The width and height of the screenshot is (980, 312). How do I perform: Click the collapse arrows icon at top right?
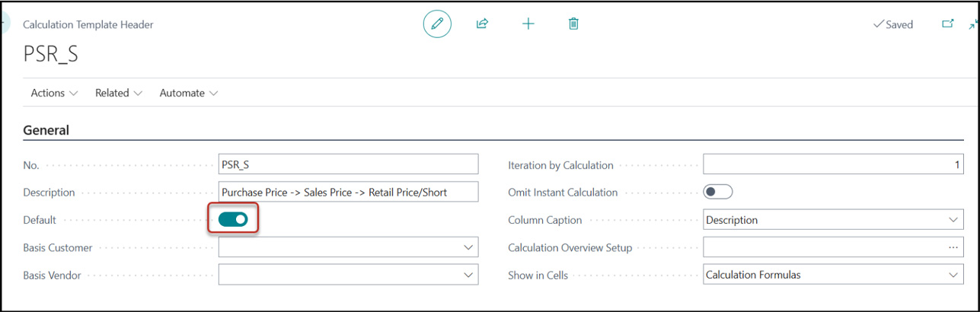click(x=973, y=25)
